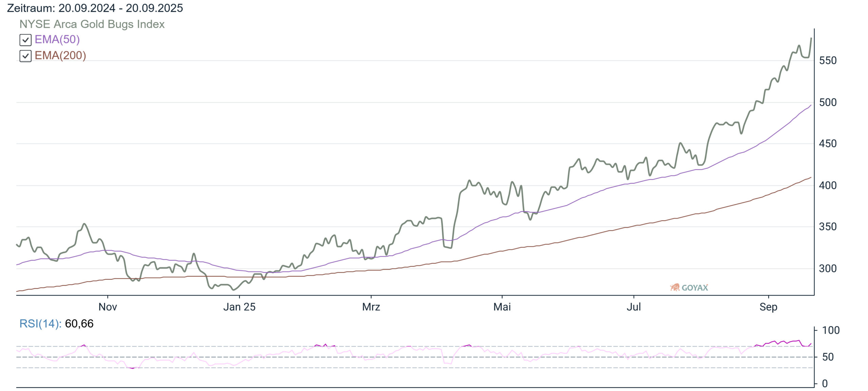Click the 550 price axis label
Viewport: 868px width, 391px height.
pyautogui.click(x=828, y=61)
